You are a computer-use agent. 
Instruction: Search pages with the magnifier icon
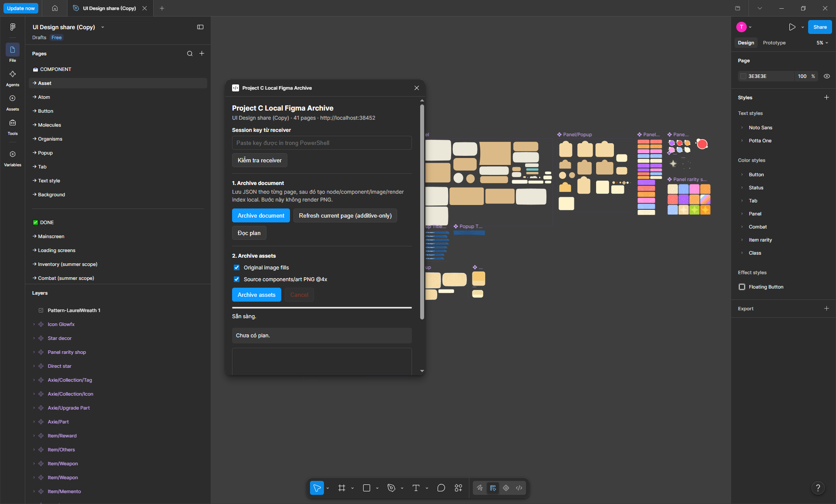190,54
